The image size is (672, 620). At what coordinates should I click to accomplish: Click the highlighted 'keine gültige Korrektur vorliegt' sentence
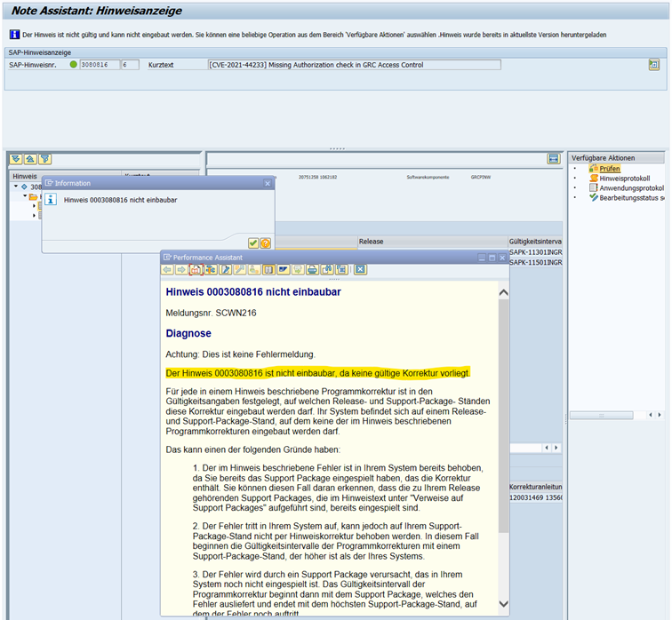(317, 373)
